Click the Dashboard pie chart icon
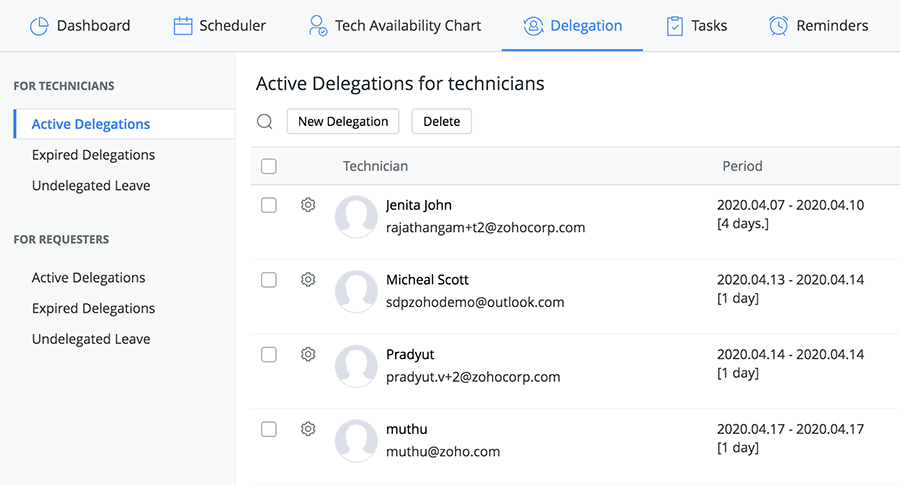 pos(39,26)
